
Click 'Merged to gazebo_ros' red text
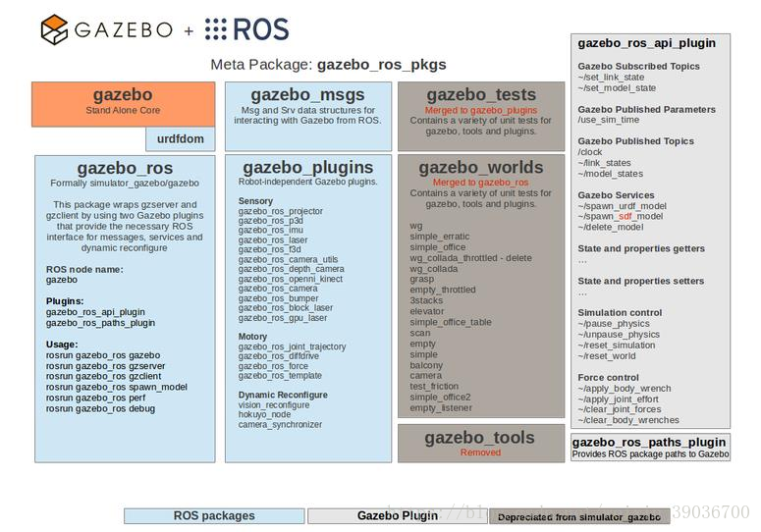480,183
